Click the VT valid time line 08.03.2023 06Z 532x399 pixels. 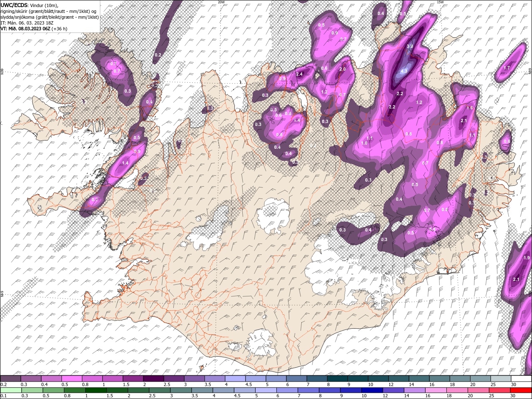click(34, 29)
